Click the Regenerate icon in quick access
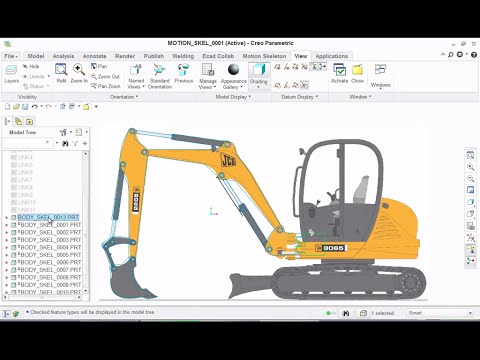480x360 pixels. click(62, 107)
